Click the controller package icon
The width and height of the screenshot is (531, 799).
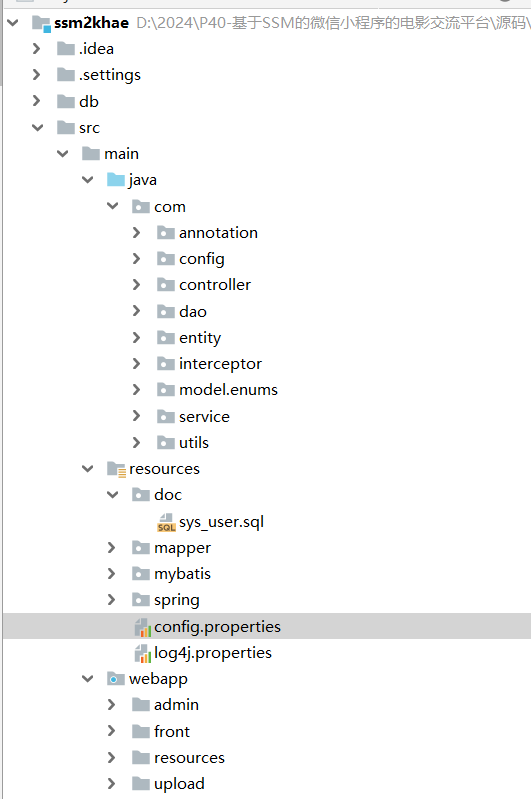pyautogui.click(x=166, y=285)
